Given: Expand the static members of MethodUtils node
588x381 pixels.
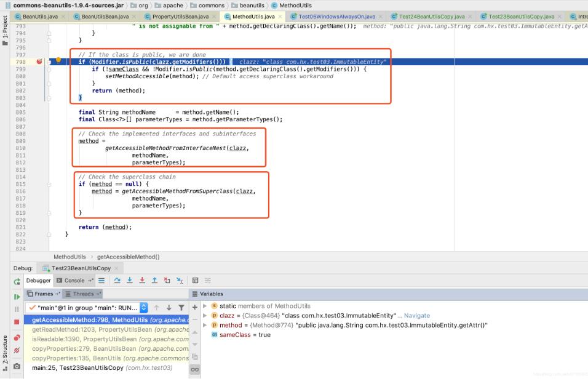Looking at the screenshot, I should point(205,306).
